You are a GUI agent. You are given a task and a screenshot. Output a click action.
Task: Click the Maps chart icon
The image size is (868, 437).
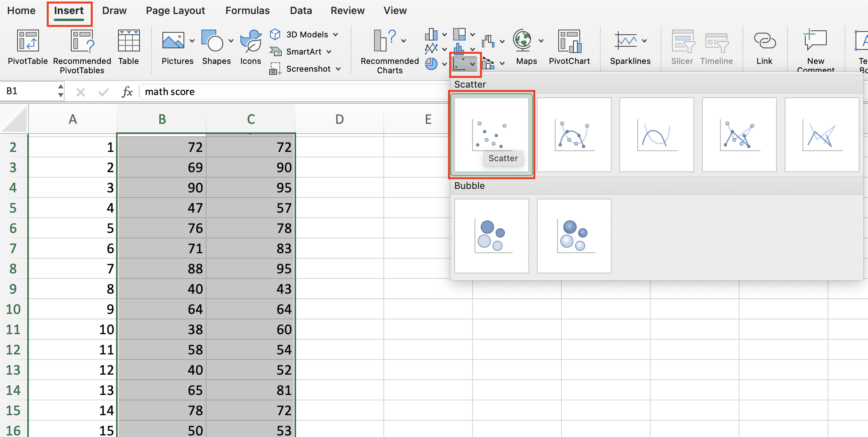coord(522,41)
